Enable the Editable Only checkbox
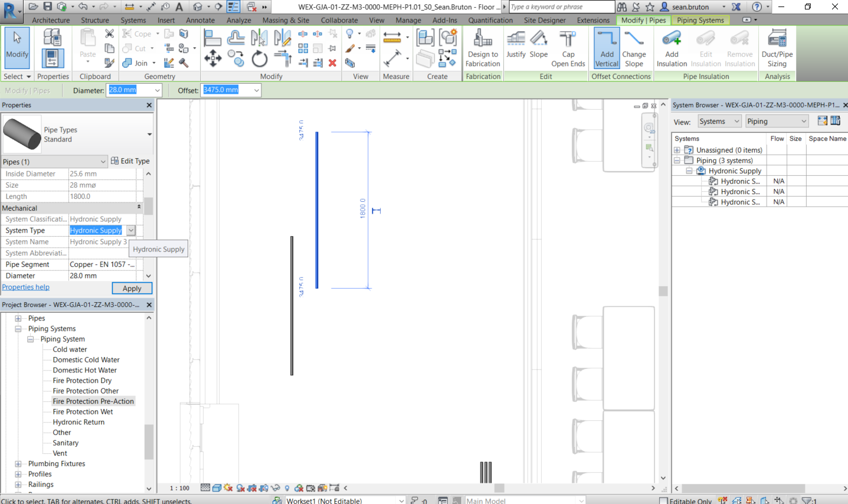The width and height of the screenshot is (848, 504). tap(664, 499)
